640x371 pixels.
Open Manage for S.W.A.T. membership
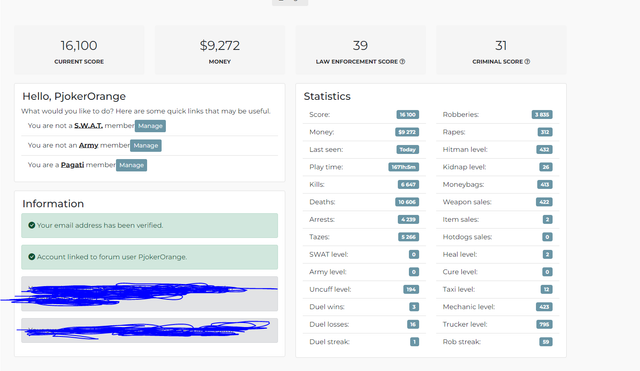150,126
